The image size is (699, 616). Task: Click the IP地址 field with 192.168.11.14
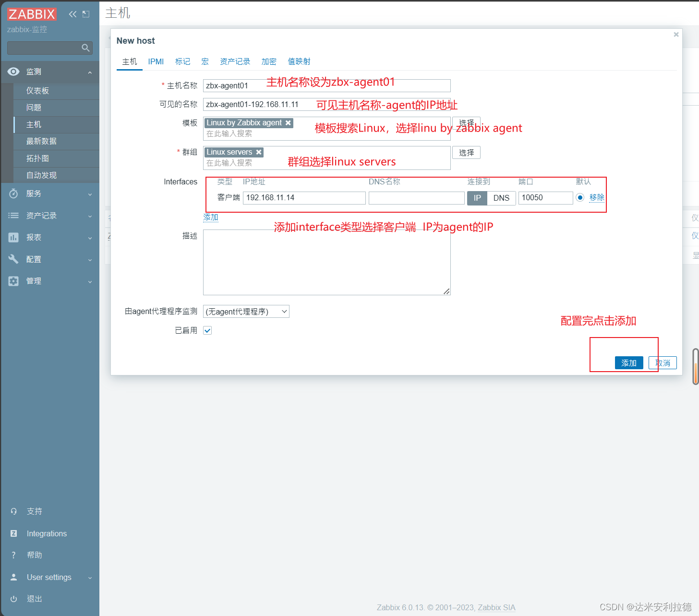[x=304, y=198]
